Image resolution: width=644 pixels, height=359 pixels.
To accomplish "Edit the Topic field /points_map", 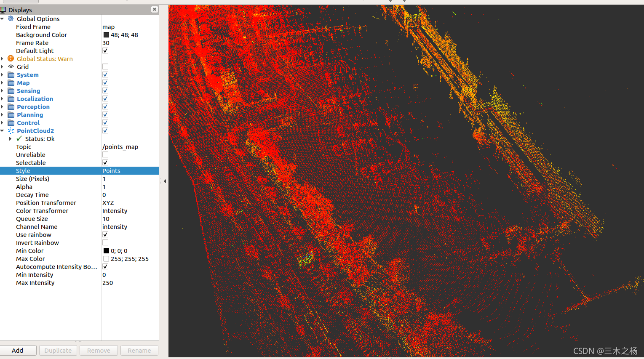I will pyautogui.click(x=130, y=146).
